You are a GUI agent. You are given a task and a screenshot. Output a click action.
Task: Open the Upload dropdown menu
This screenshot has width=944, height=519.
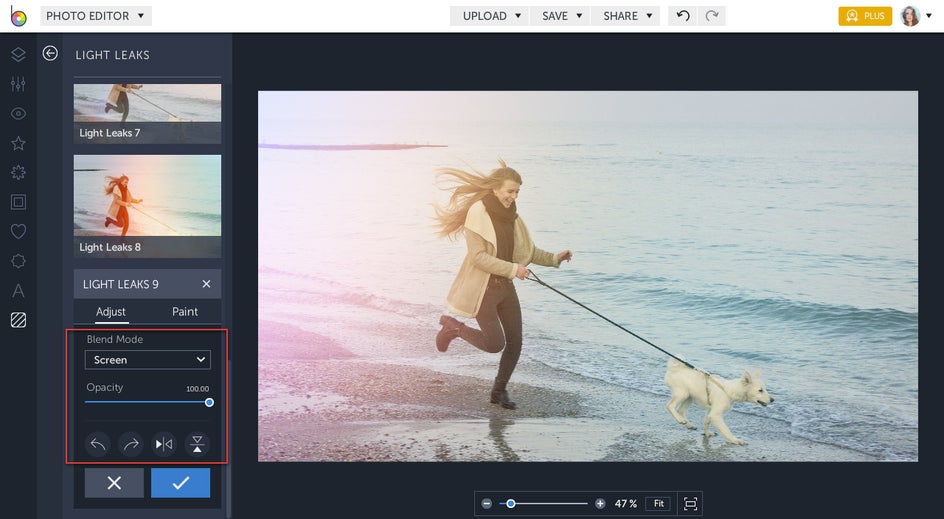point(490,16)
